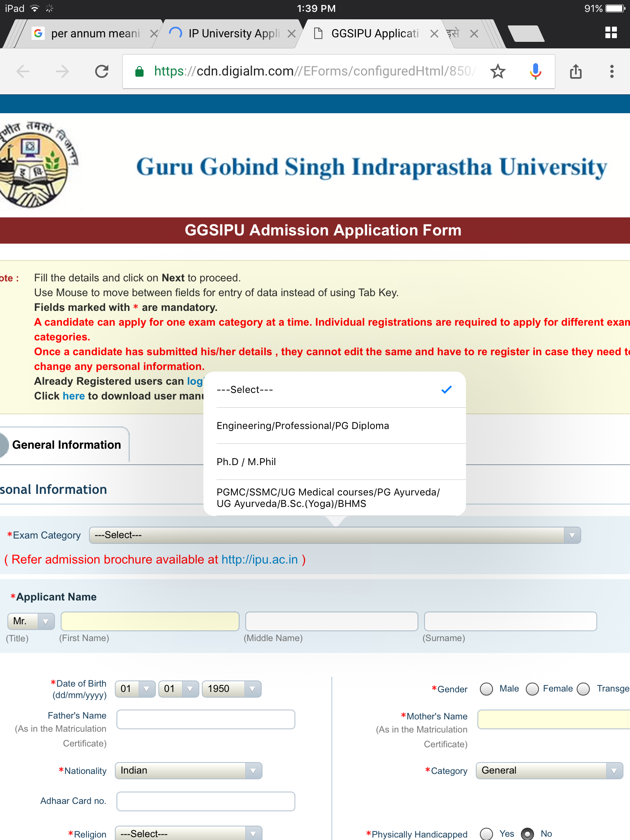This screenshot has width=630, height=840.
Task: Close the Hindi-titled tab
Action: coord(474,34)
